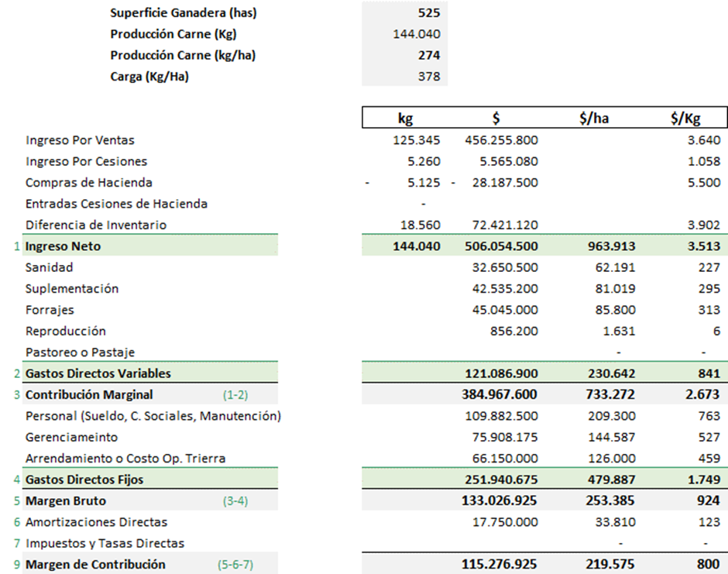Select the Producción Carne (kg/ha) value 274
Image resolution: width=728 pixels, height=574 pixels.
click(x=428, y=56)
